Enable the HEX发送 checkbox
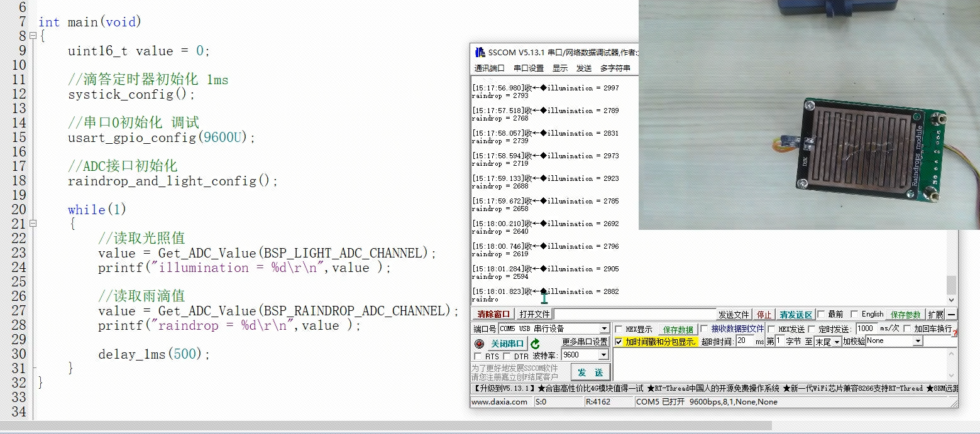This screenshot has width=980, height=434. point(771,328)
